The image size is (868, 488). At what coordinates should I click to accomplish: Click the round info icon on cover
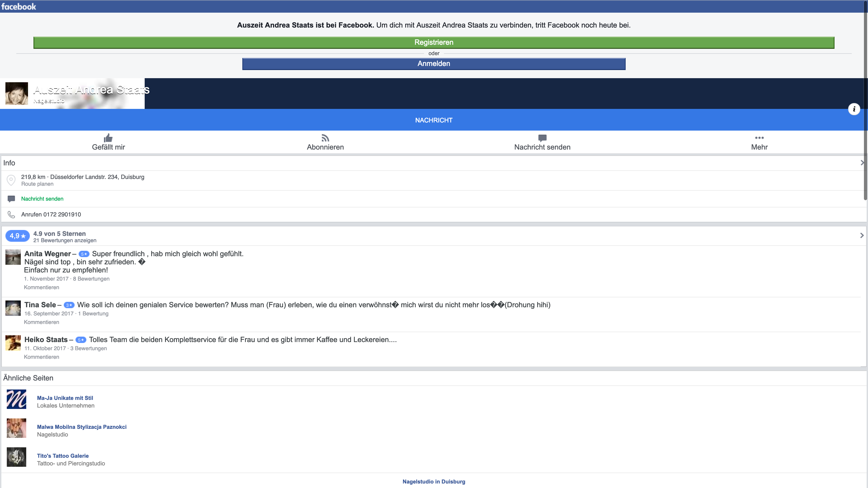coord(854,109)
